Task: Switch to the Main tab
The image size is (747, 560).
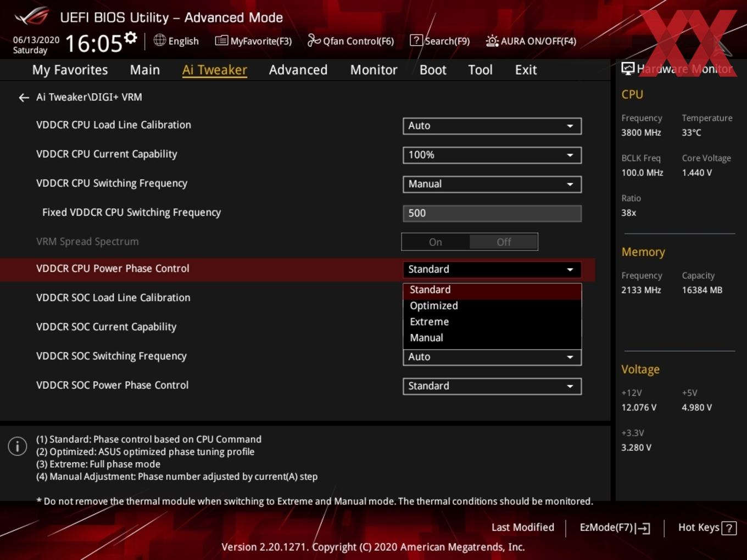Action: [145, 70]
